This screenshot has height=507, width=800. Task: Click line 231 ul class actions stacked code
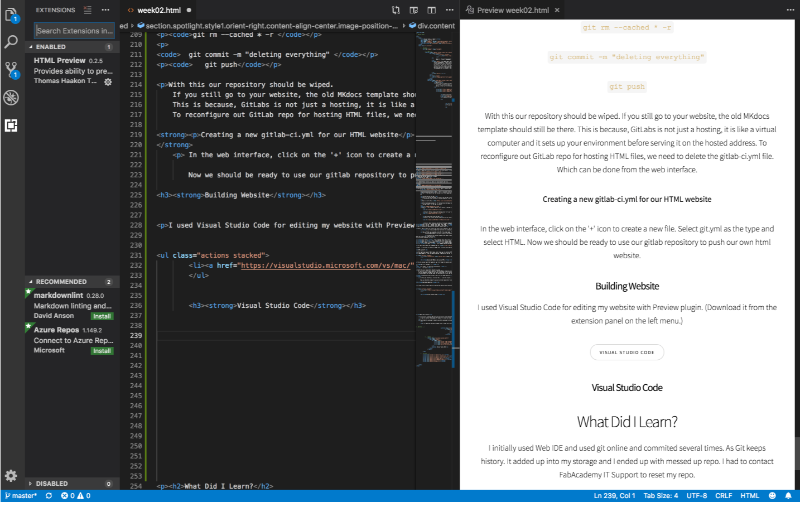(213, 255)
